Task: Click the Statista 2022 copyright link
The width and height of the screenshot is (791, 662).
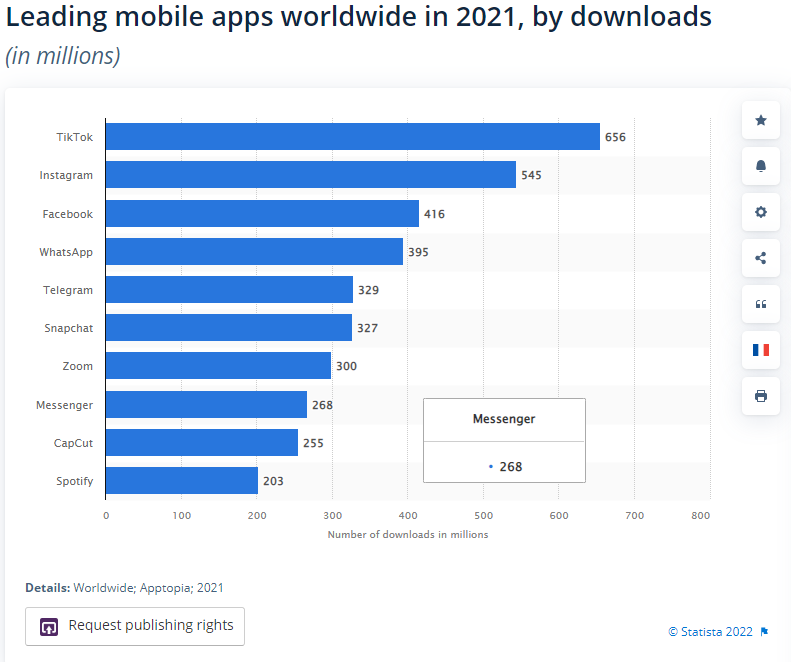Action: [710, 632]
